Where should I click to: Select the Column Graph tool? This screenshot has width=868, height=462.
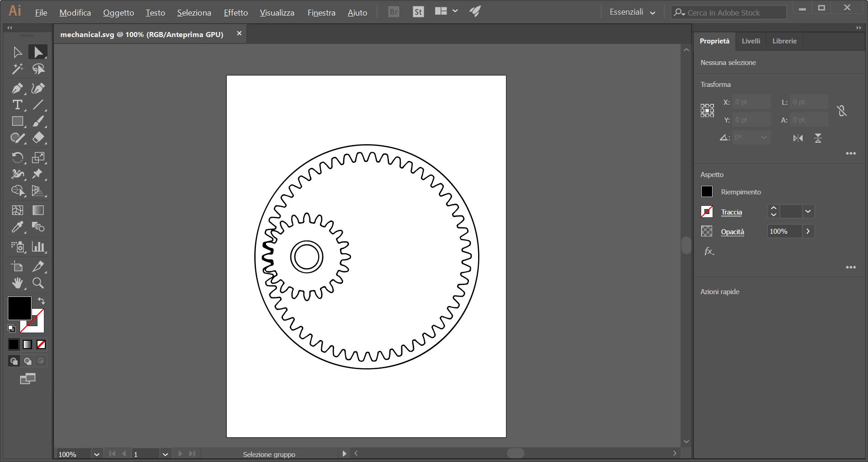tap(38, 247)
